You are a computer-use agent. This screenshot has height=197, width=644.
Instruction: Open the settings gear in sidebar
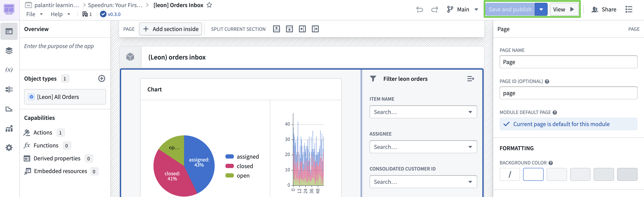[9, 148]
